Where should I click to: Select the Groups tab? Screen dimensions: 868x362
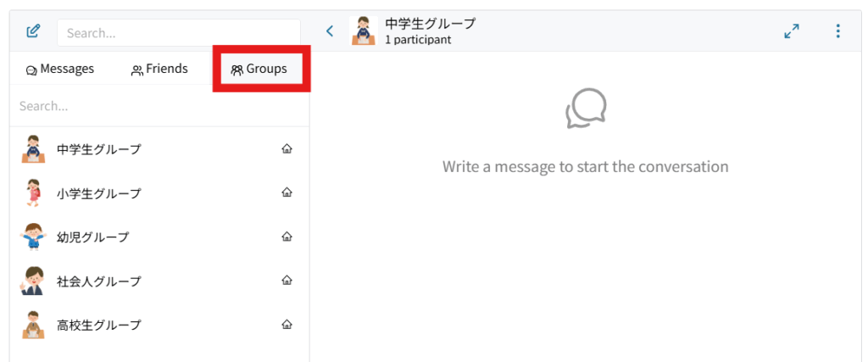tap(259, 70)
